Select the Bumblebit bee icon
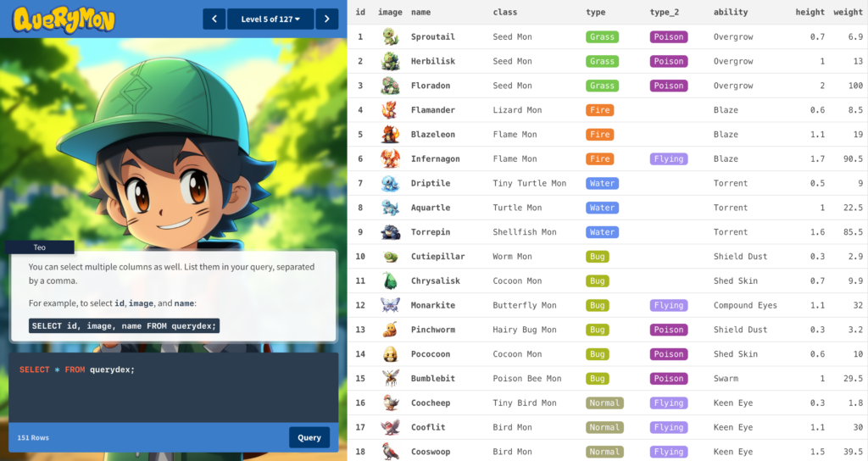Viewport: 868px width, 461px height. click(390, 378)
